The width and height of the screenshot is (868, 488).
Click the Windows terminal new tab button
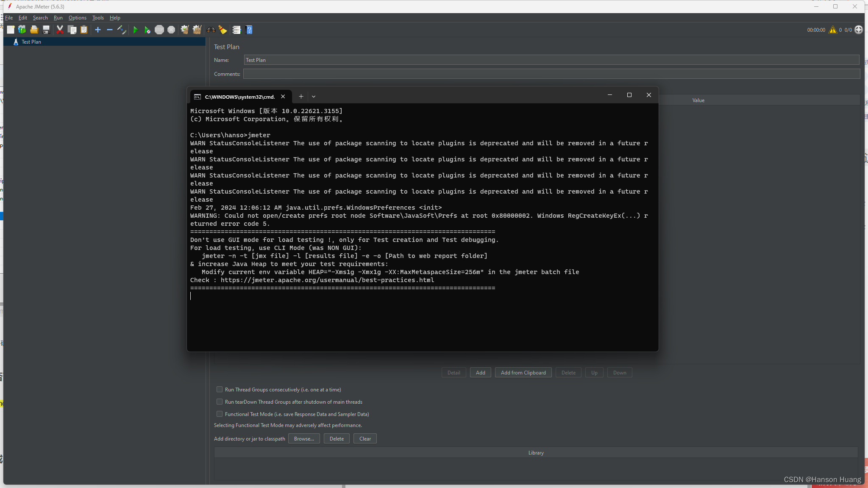pyautogui.click(x=301, y=96)
